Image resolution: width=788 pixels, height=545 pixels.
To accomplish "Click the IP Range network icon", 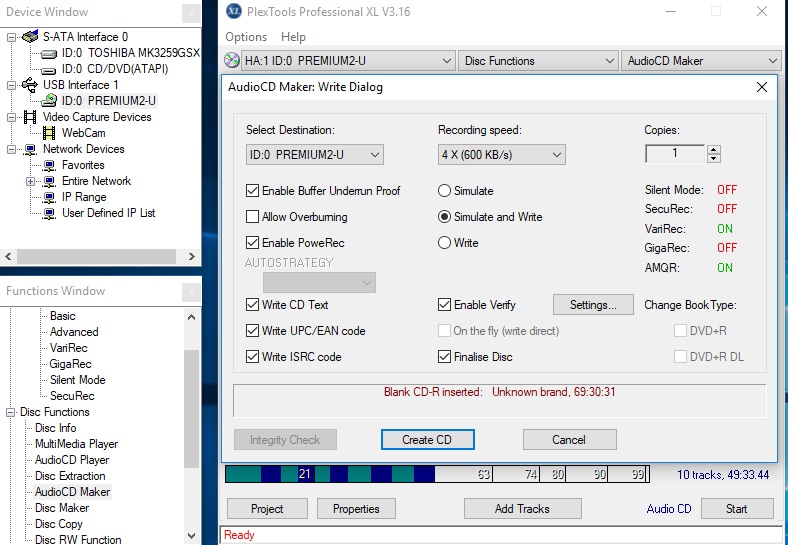I will tap(49, 197).
